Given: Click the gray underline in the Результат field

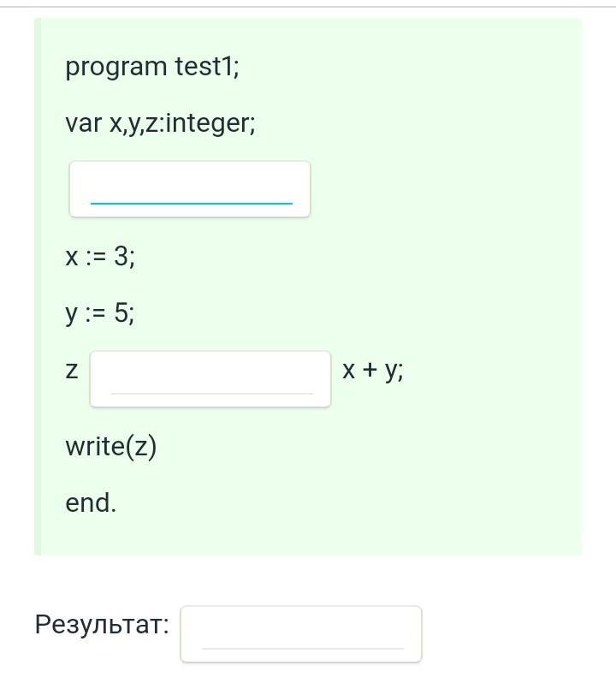Looking at the screenshot, I should (302, 649).
